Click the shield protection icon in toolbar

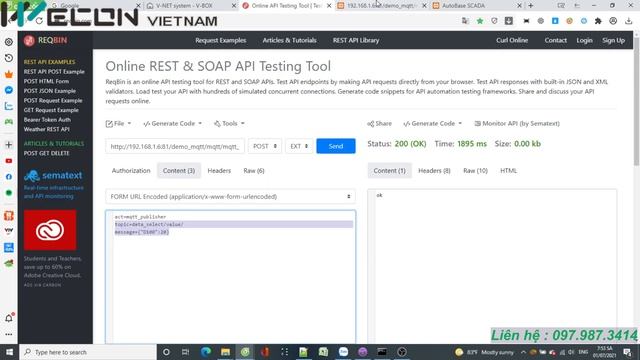(x=494, y=21)
